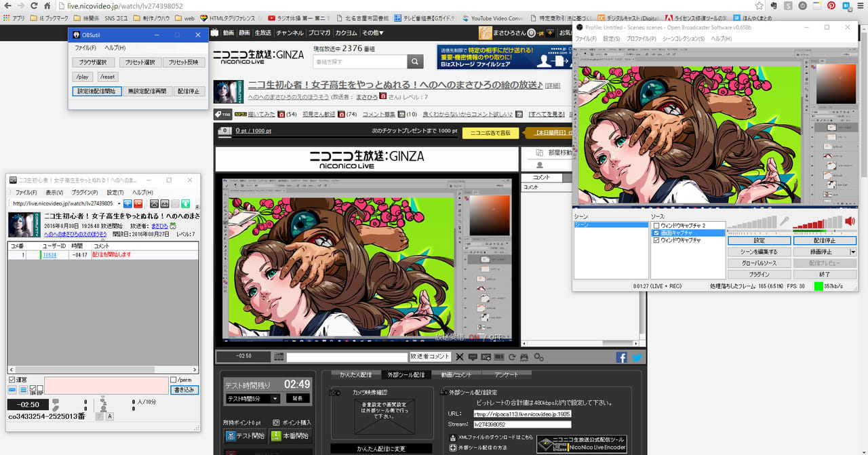This screenshot has width=868, height=455.
Task: Click the Facebook share icon
Action: 621,357
